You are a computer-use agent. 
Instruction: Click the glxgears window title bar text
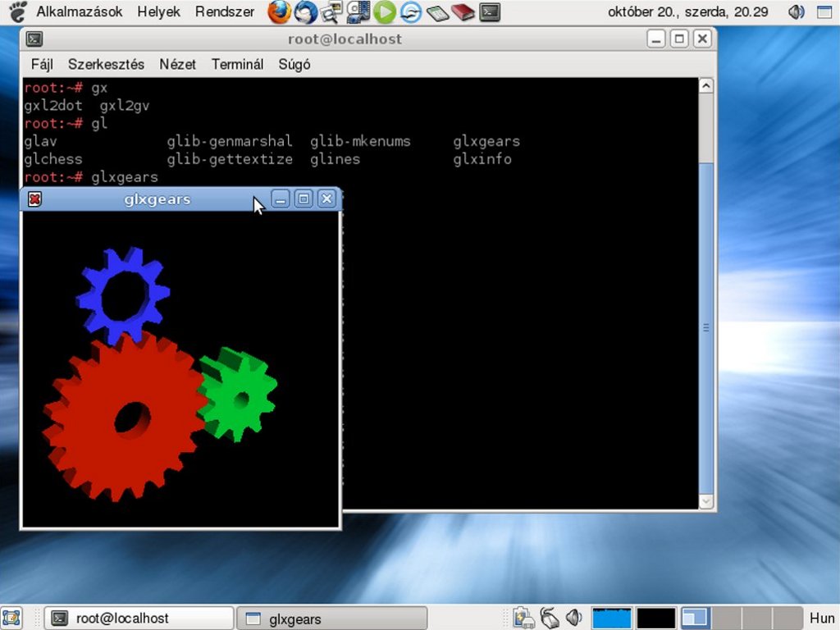click(x=157, y=199)
